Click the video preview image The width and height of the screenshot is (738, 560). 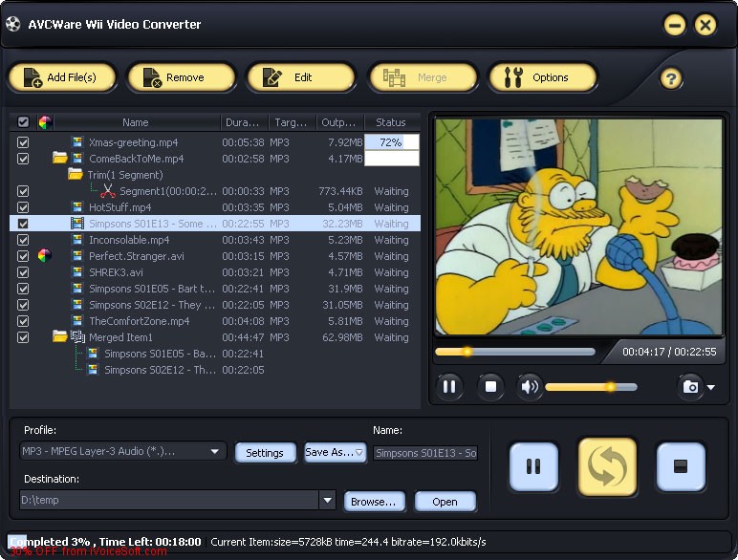578,226
